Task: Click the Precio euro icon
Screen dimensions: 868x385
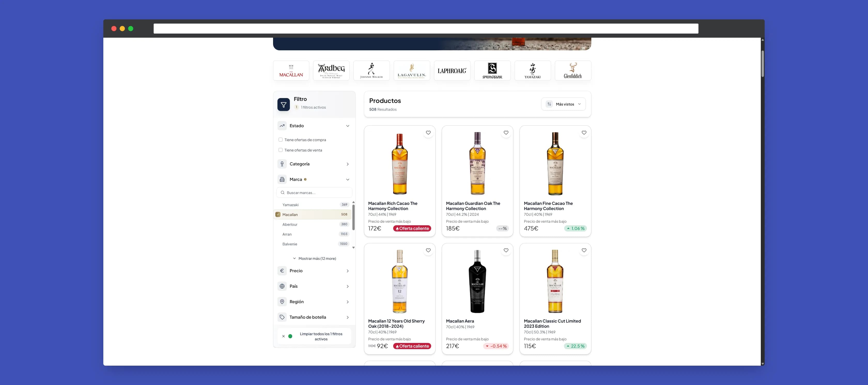Action: (x=282, y=271)
